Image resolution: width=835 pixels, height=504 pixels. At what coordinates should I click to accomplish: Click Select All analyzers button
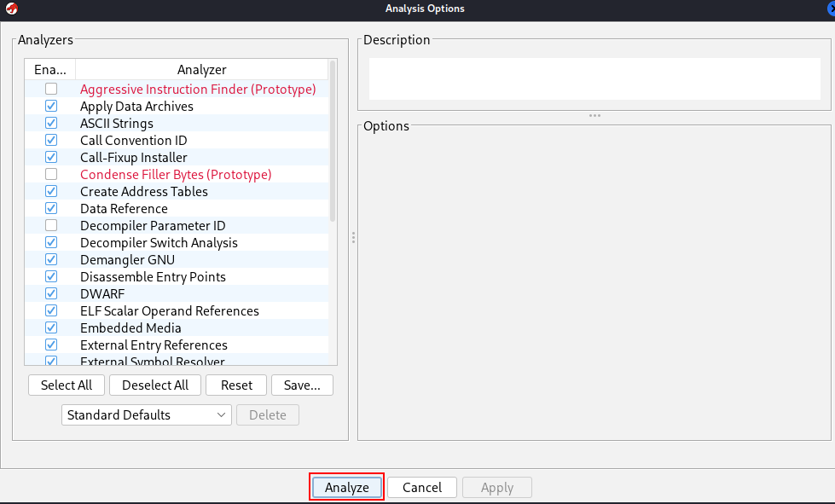tap(67, 385)
